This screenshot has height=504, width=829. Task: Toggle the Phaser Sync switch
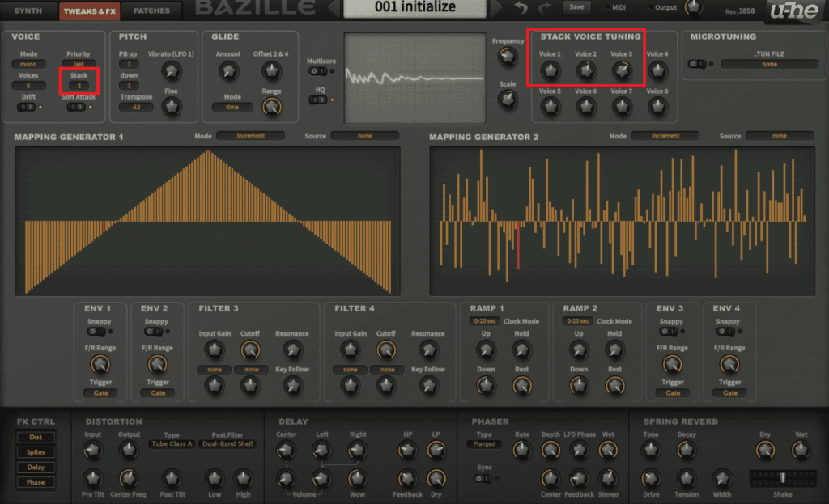(483, 478)
